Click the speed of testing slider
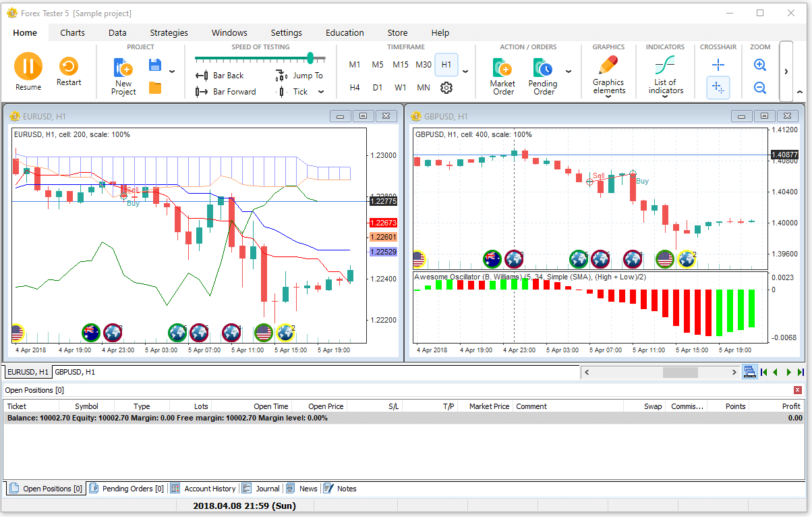812x517 pixels. pos(260,59)
